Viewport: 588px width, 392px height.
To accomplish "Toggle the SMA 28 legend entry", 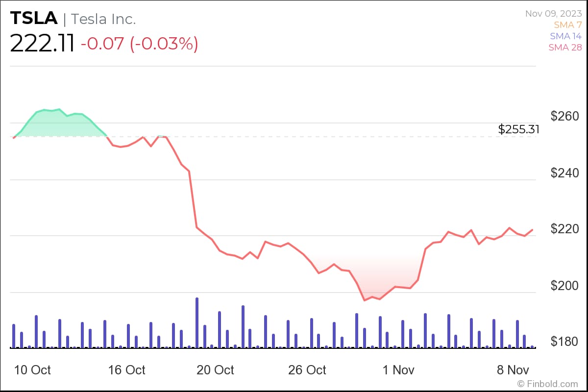I will [565, 47].
